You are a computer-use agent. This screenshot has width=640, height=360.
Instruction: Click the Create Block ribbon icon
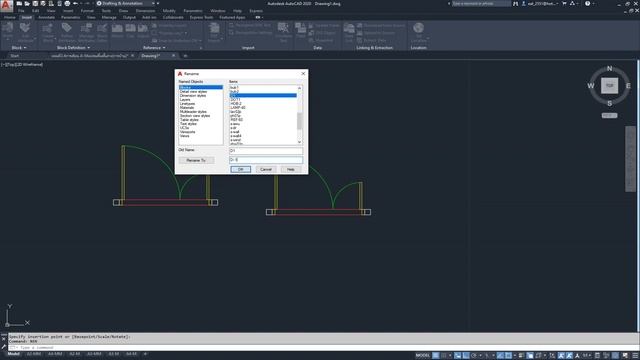[48, 28]
